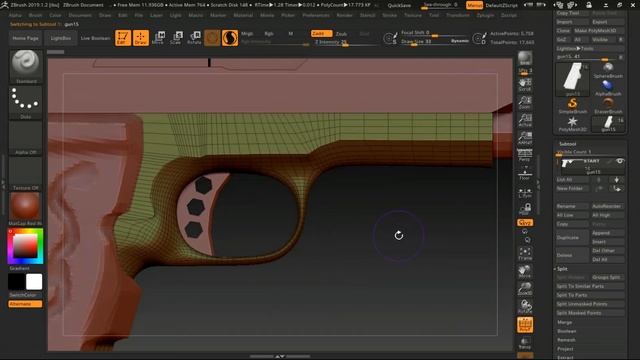The width and height of the screenshot is (640, 360).
Task: Open the Home Page button
Action: [x=25, y=38]
